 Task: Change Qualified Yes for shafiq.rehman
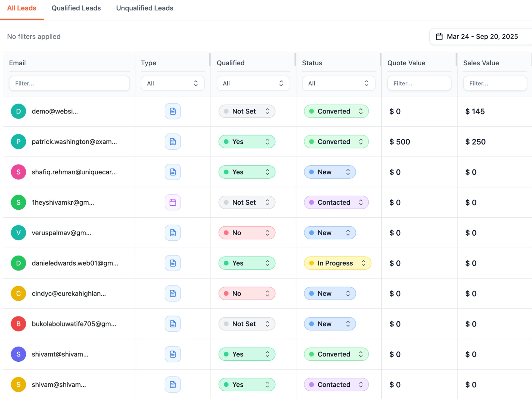pos(247,172)
